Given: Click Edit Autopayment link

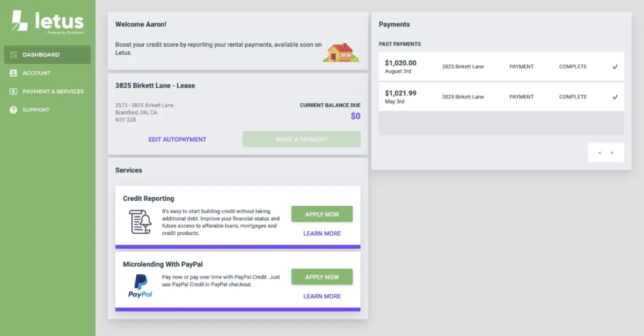Looking at the screenshot, I should point(177,139).
